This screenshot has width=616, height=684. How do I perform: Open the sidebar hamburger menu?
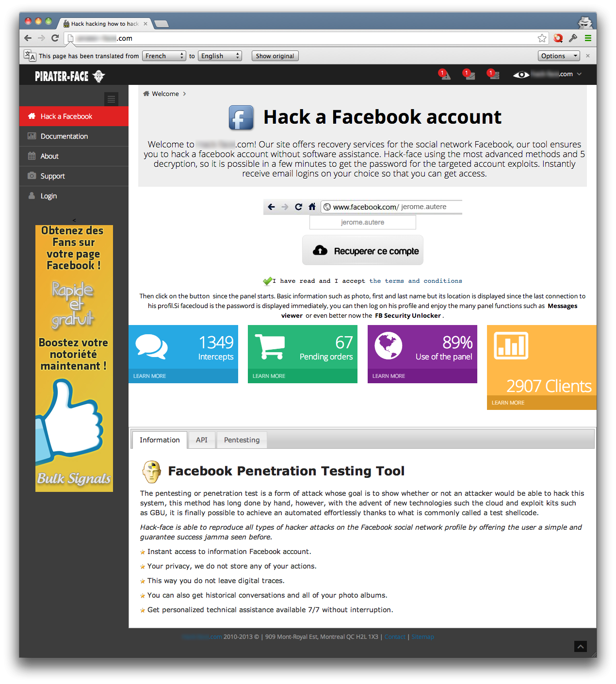[x=111, y=99]
